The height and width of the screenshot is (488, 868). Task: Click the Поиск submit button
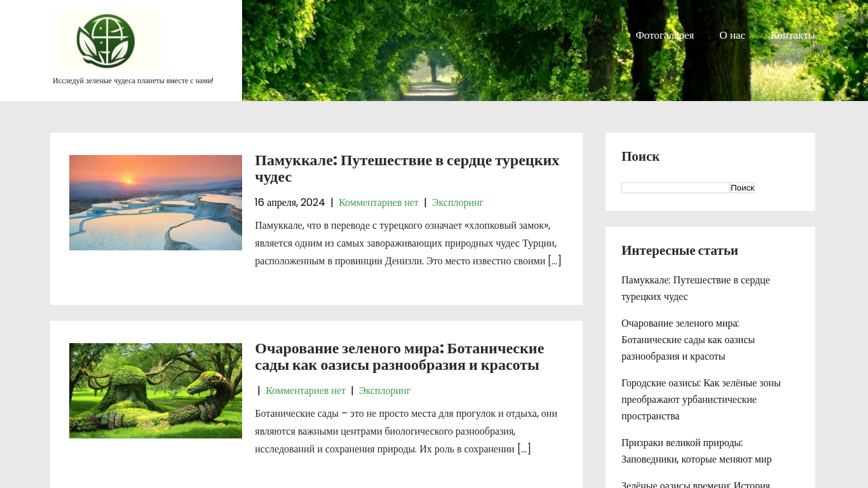(742, 187)
